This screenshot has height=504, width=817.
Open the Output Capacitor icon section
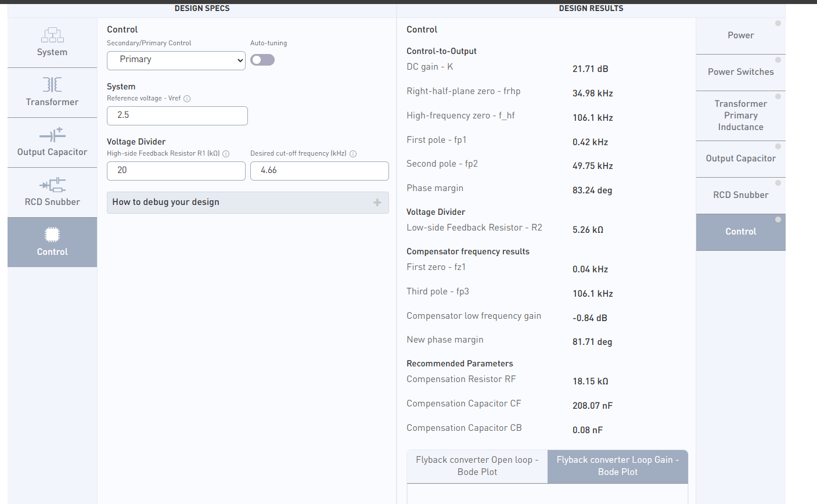(x=52, y=135)
